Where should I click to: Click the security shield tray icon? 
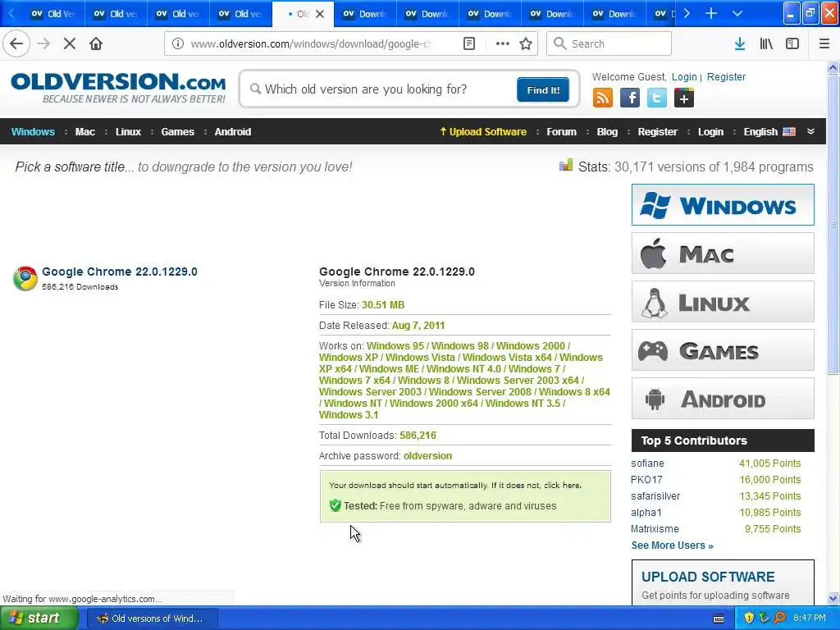749,619
